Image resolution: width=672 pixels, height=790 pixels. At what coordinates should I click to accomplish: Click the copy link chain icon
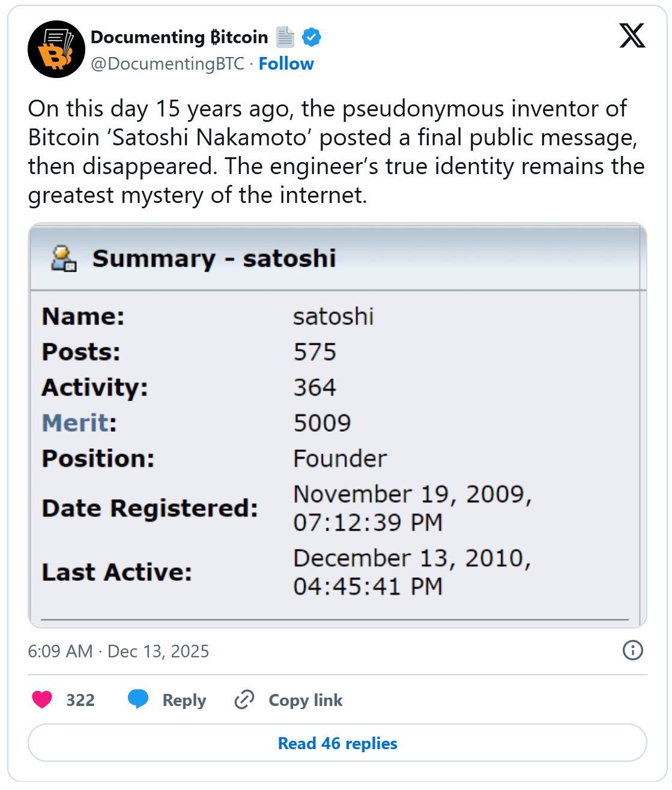click(244, 699)
